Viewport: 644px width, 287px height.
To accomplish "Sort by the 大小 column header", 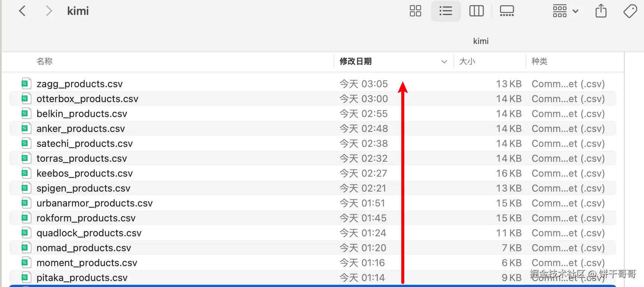I will [467, 61].
